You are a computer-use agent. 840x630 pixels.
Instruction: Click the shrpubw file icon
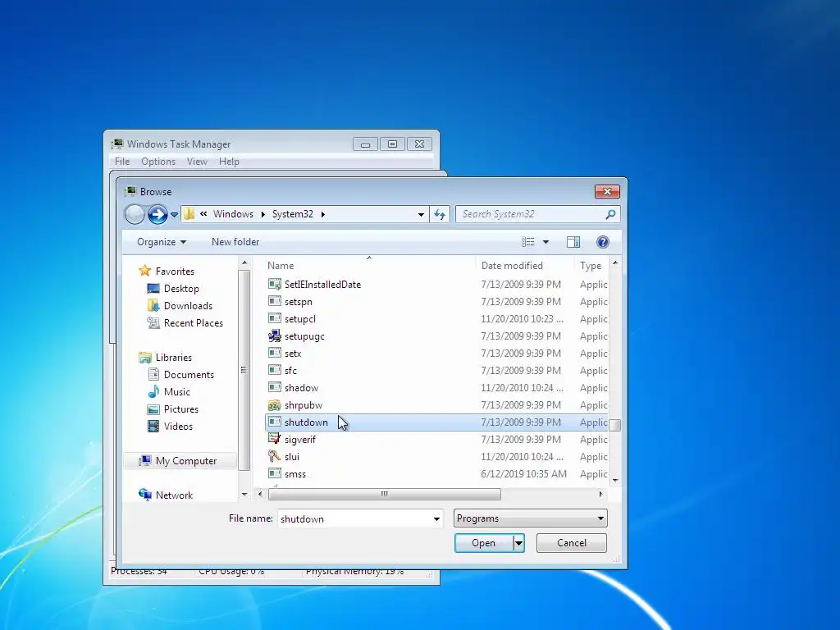pos(274,405)
